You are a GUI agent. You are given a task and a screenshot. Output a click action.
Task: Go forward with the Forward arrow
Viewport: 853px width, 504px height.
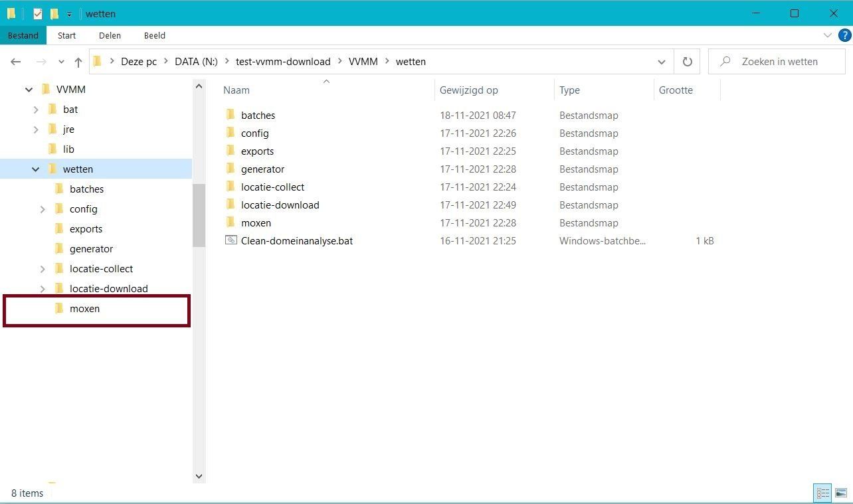[x=41, y=62]
